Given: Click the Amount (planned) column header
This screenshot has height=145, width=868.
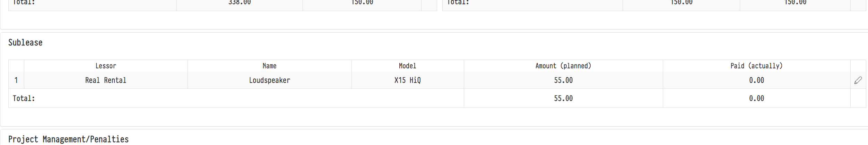Looking at the screenshot, I should pyautogui.click(x=563, y=66).
